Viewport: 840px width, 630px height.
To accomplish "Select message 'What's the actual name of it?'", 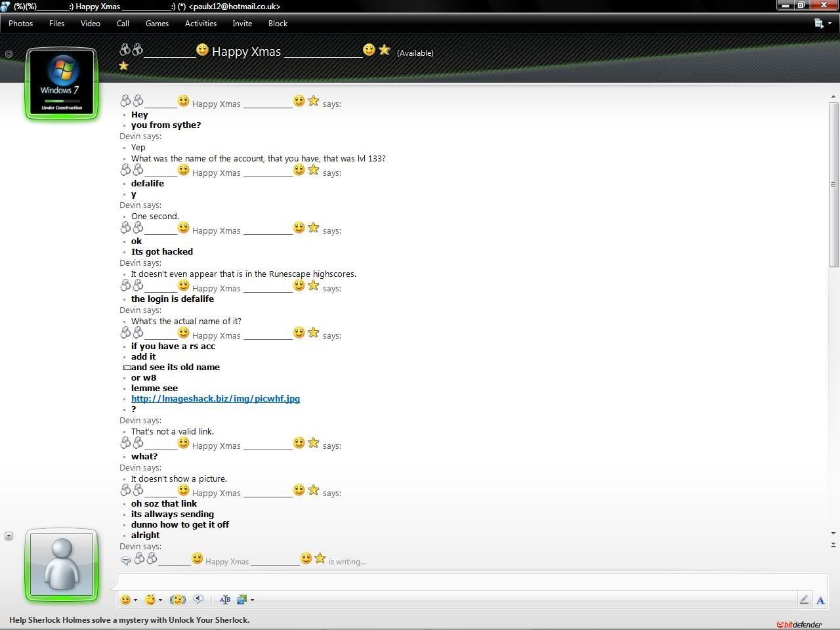I will (186, 321).
